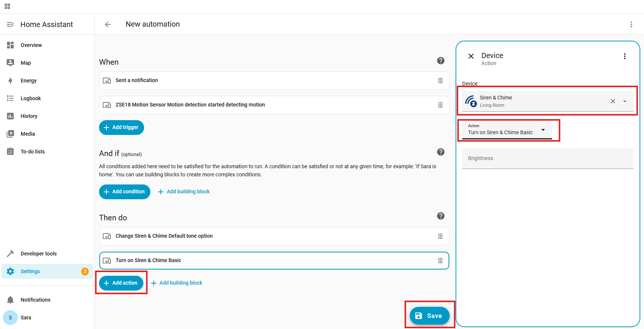Clear the Siren & Chime device selection
This screenshot has width=644, height=329.
pyautogui.click(x=613, y=101)
